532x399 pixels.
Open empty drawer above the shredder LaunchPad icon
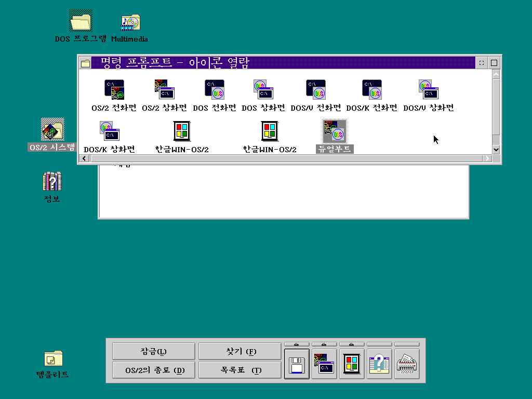(407, 344)
